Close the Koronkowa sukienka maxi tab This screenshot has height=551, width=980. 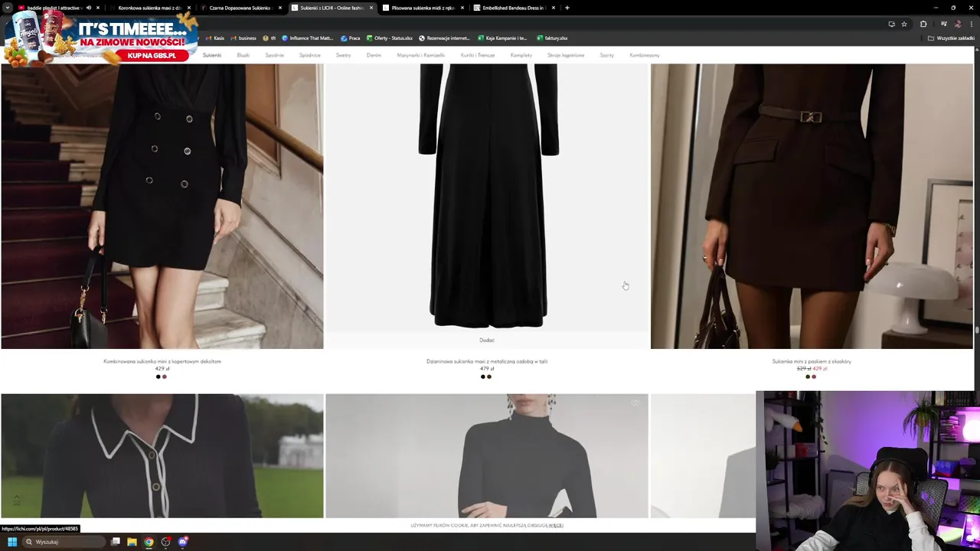point(189,8)
